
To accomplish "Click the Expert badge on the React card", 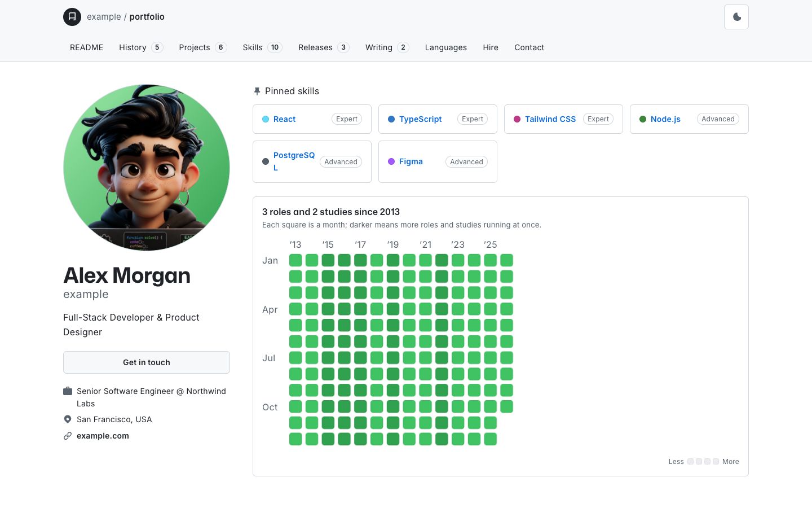I will pyautogui.click(x=347, y=119).
